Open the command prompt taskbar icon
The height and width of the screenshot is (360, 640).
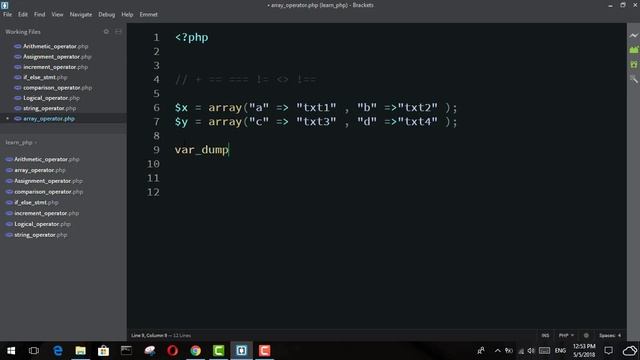pyautogui.click(x=126, y=351)
